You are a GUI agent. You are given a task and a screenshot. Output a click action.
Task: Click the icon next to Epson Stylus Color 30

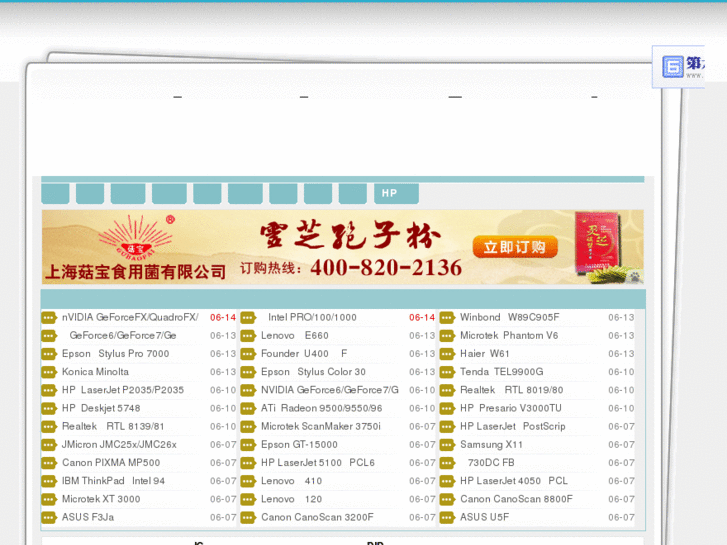[248, 372]
